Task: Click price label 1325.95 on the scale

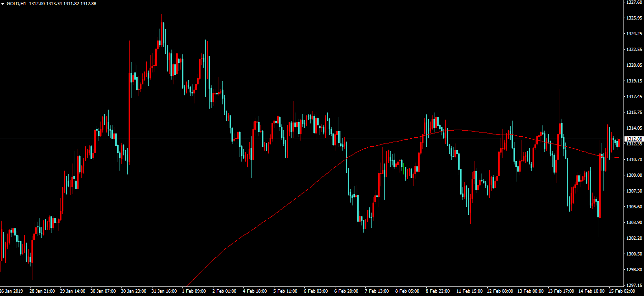Action: pos(634,18)
